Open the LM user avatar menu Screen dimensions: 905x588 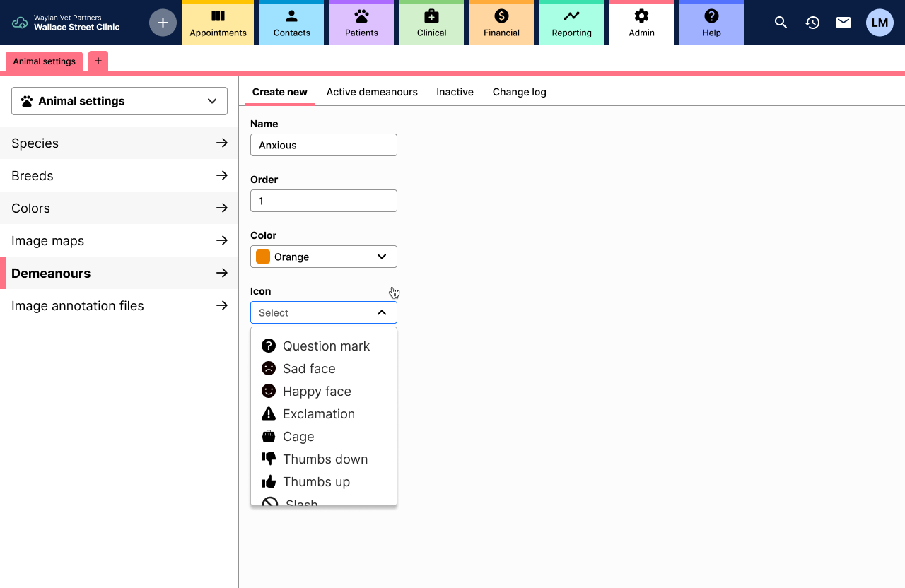point(880,23)
